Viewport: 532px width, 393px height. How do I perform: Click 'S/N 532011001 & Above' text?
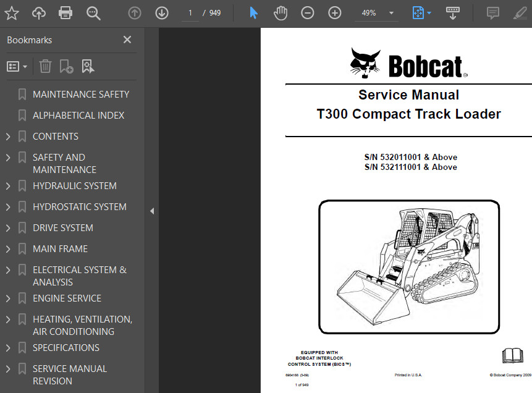tap(410, 157)
